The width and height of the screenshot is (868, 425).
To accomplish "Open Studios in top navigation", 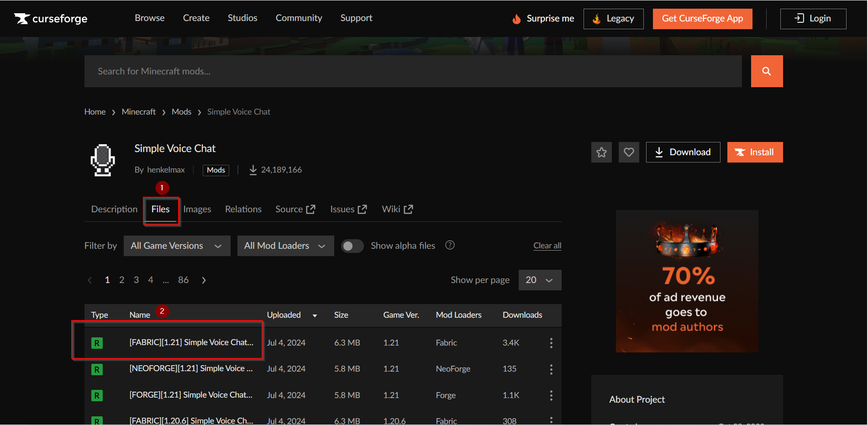I will pos(242,18).
